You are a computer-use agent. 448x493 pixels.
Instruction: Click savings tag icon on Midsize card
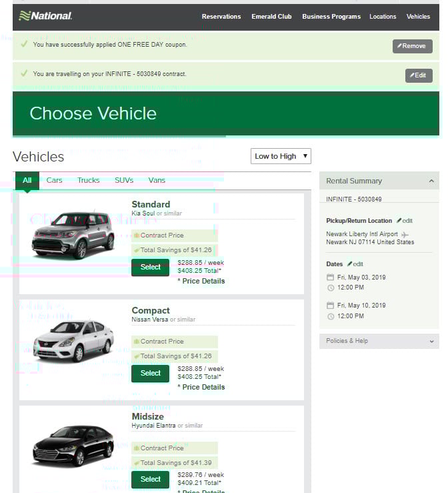(137, 463)
